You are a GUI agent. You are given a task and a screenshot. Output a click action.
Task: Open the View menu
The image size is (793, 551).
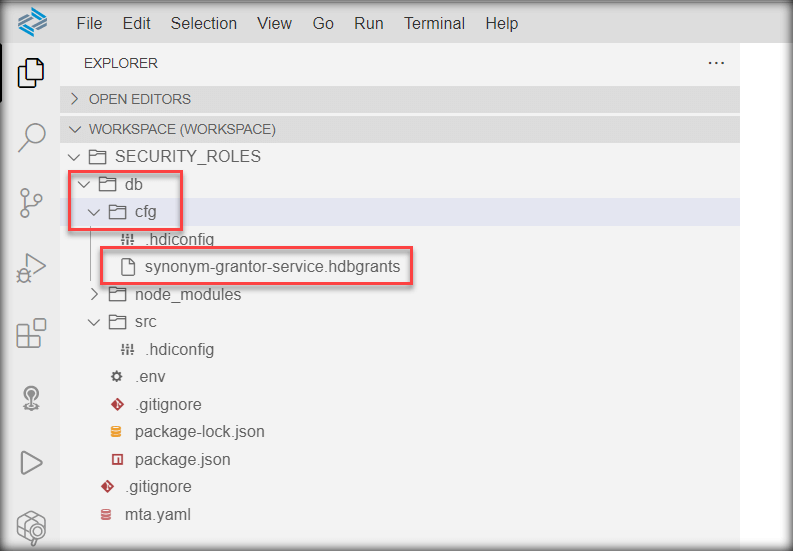click(274, 23)
